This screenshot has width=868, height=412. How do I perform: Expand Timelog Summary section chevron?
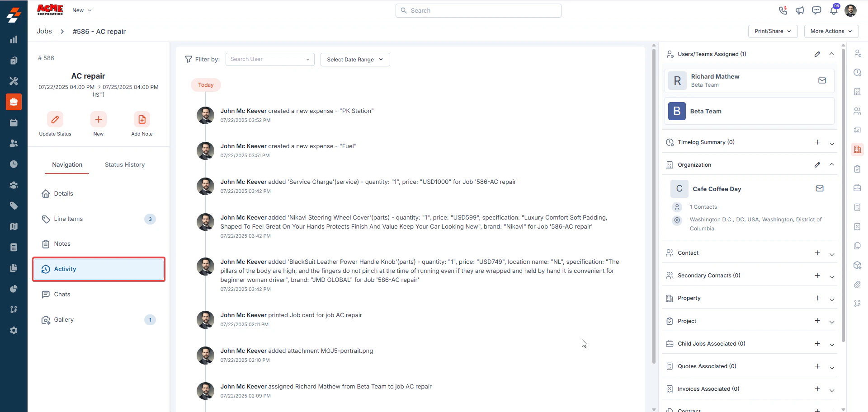[x=832, y=144]
